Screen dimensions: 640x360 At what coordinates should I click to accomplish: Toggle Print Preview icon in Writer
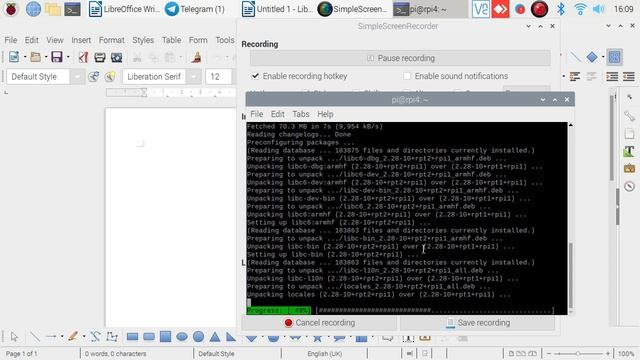point(117,57)
